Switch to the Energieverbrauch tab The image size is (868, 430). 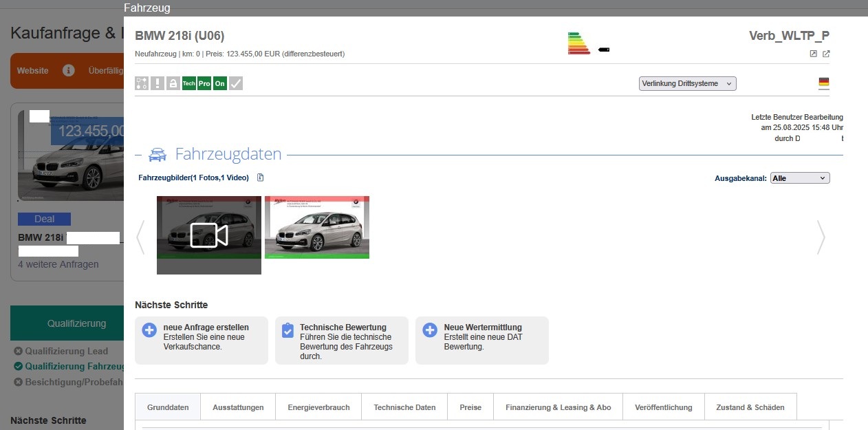coord(318,407)
